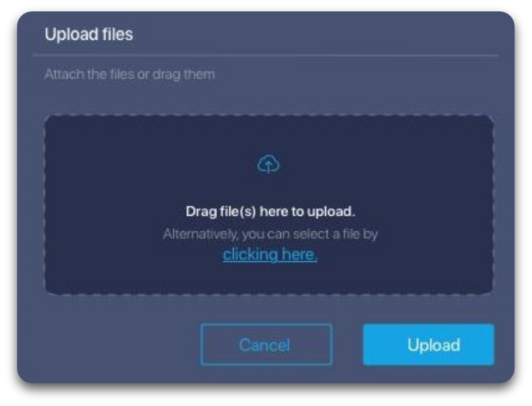The height and width of the screenshot is (406, 532).
Task: Start uploading with the Upload button
Action: point(428,345)
